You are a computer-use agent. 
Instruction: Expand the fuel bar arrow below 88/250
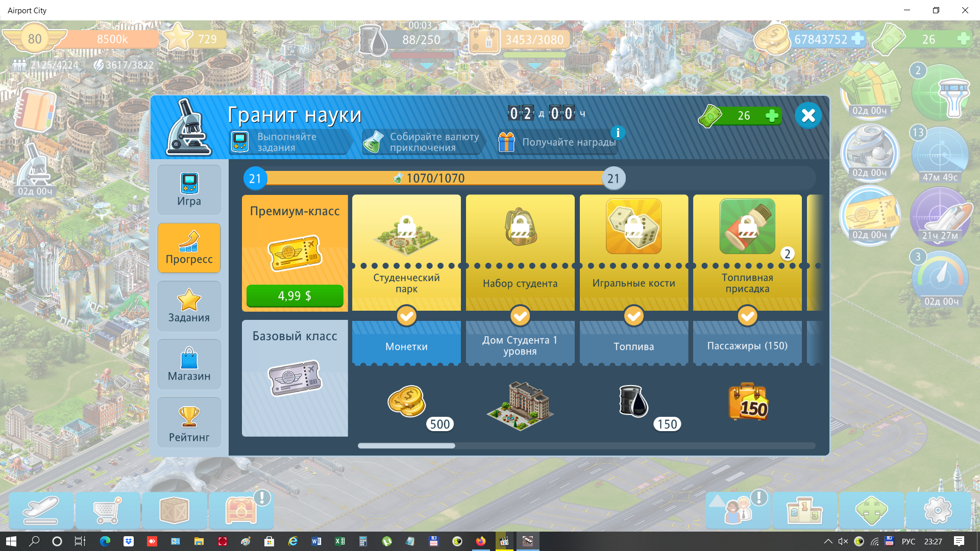(x=426, y=66)
